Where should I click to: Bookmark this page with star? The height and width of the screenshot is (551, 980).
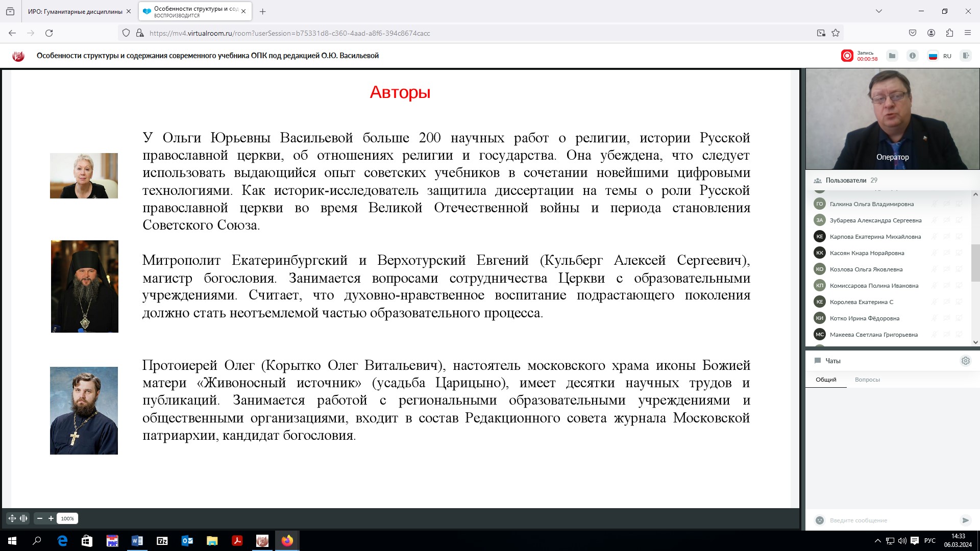(836, 33)
